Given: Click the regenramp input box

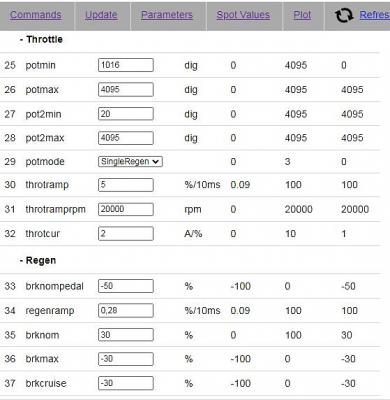Looking at the screenshot, I should [126, 311].
